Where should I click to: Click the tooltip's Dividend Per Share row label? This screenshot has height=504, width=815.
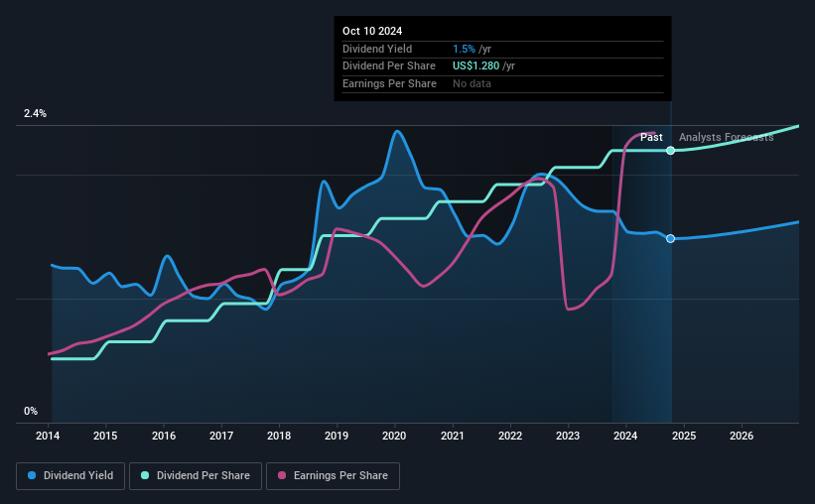(x=389, y=66)
